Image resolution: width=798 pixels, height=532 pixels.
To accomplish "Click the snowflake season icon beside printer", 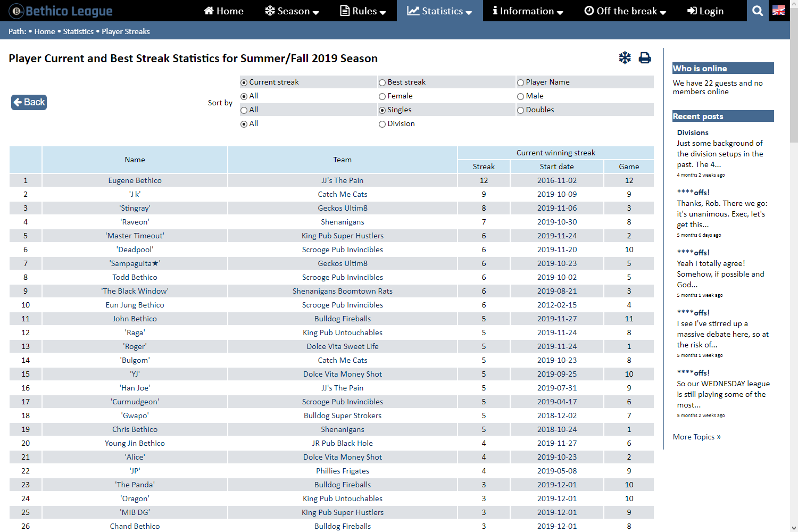I will click(x=625, y=58).
